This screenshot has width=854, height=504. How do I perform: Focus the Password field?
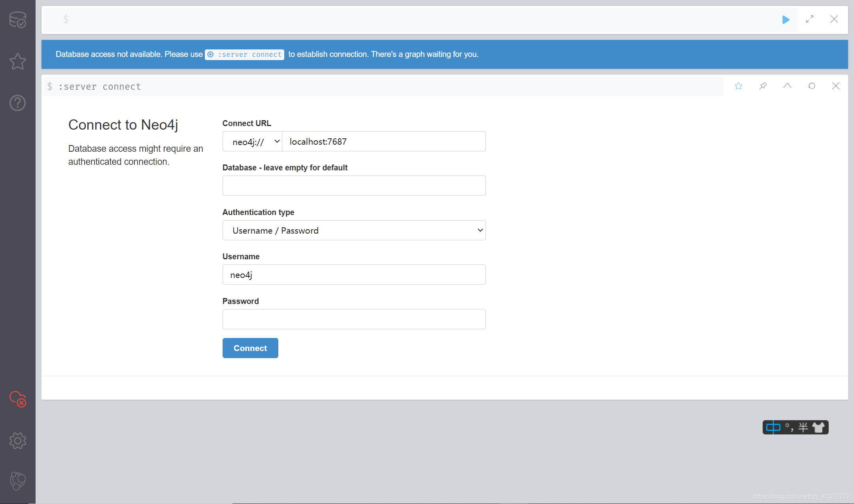click(x=354, y=319)
